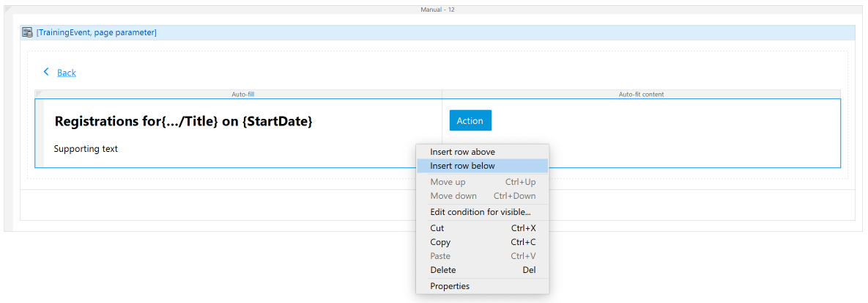This screenshot has height=303, width=868.
Task: Select the Supporting text label
Action: click(x=86, y=149)
